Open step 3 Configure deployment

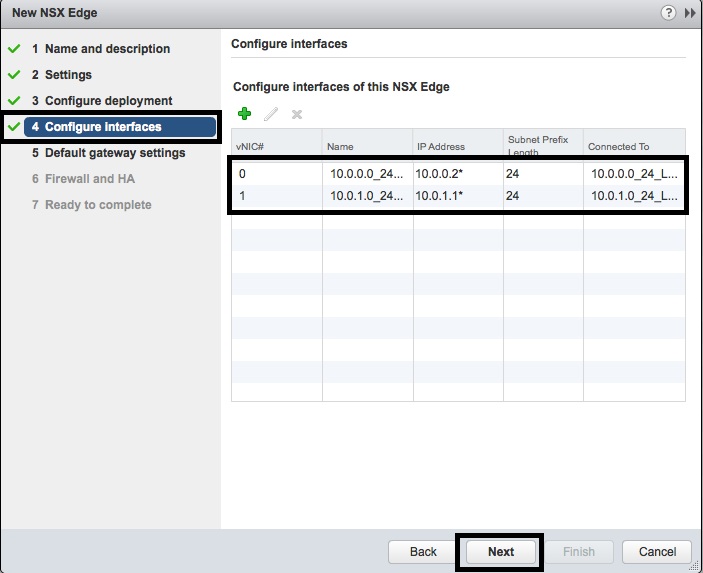[x=108, y=101]
